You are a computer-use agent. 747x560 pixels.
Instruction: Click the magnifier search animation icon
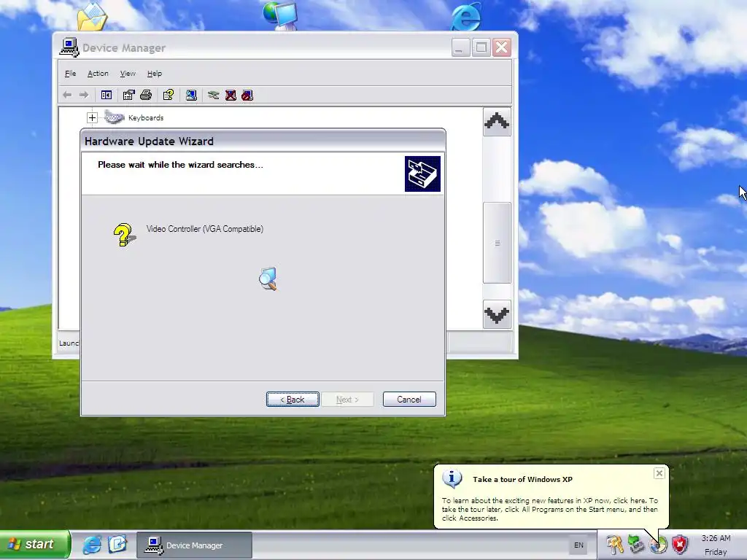[x=268, y=279]
